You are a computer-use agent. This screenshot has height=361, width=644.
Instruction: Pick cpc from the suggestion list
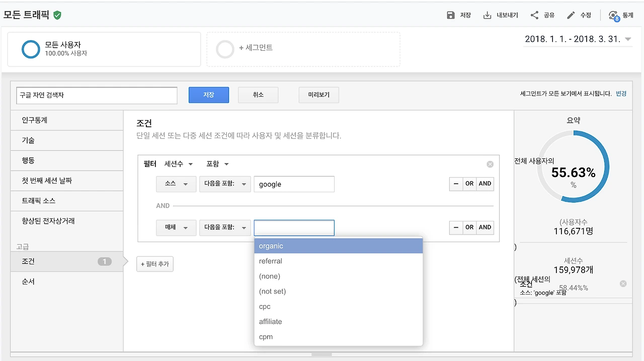(x=339, y=306)
